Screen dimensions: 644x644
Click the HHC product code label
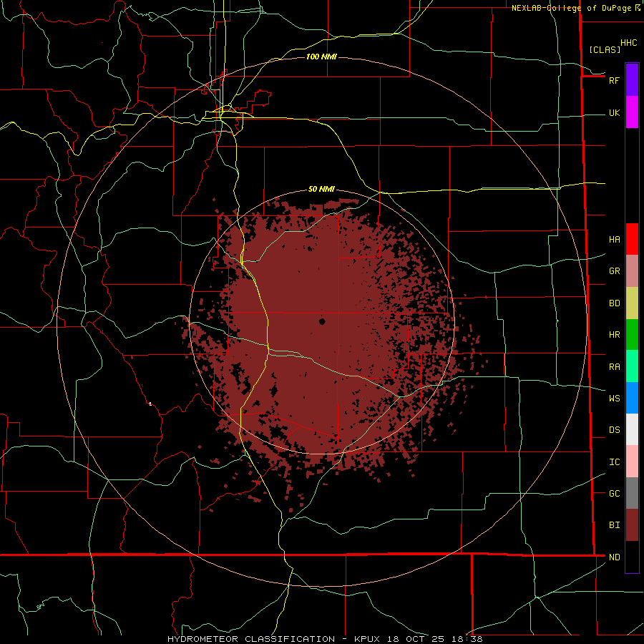628,43
